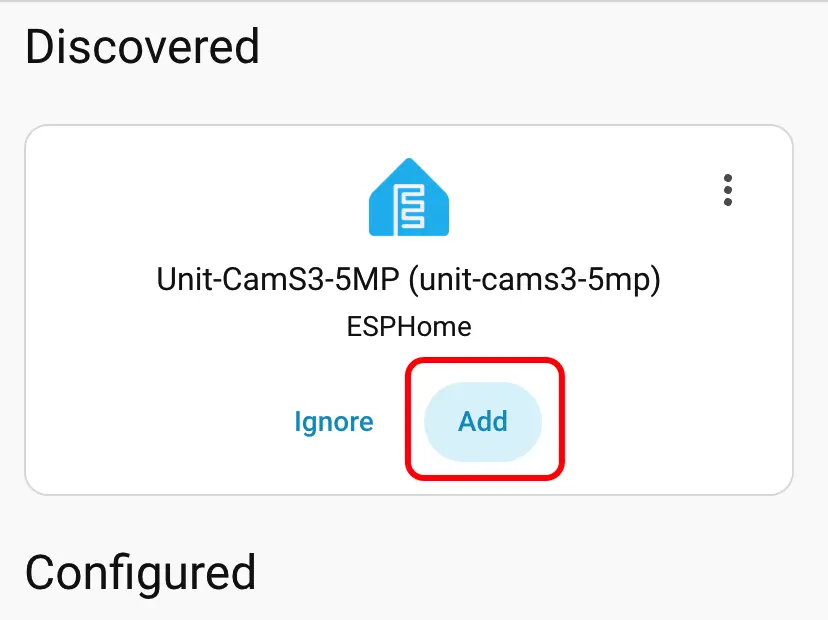828x620 pixels.
Task: Open the three-dot overflow menu
Action: [728, 190]
